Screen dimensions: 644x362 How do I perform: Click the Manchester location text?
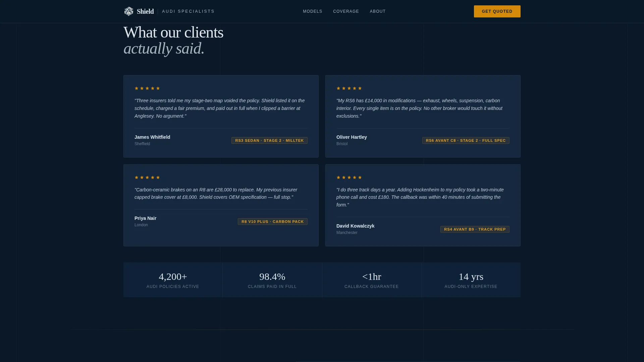coord(347,233)
